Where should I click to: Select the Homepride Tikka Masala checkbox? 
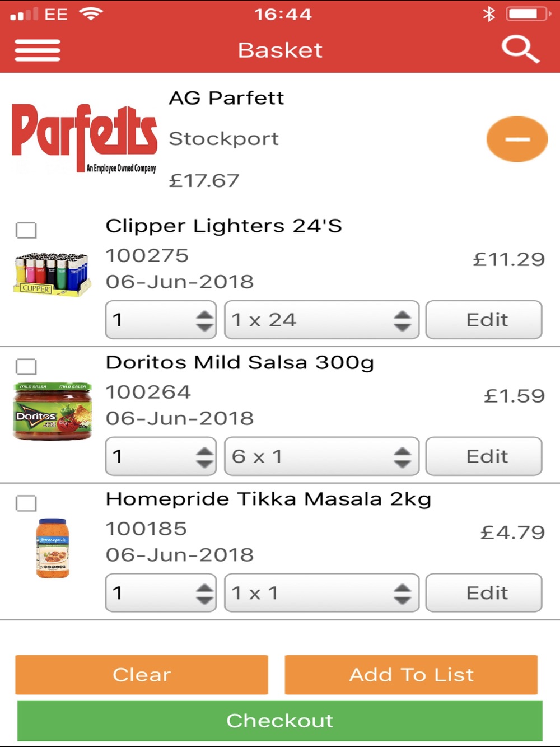click(26, 503)
